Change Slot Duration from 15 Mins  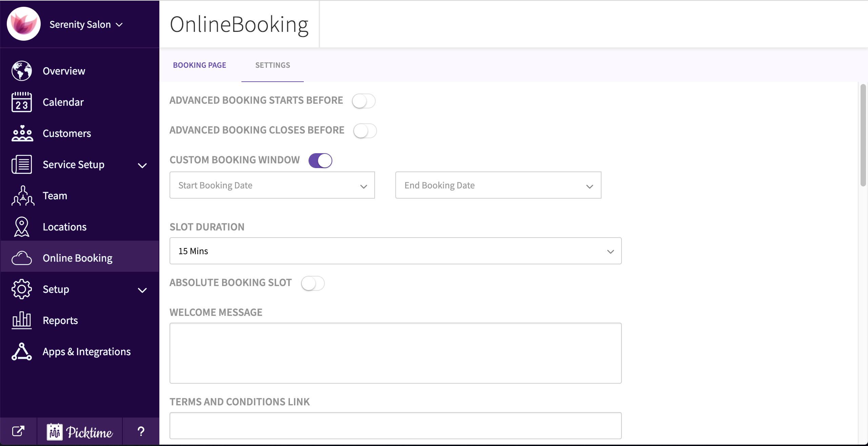coord(395,251)
